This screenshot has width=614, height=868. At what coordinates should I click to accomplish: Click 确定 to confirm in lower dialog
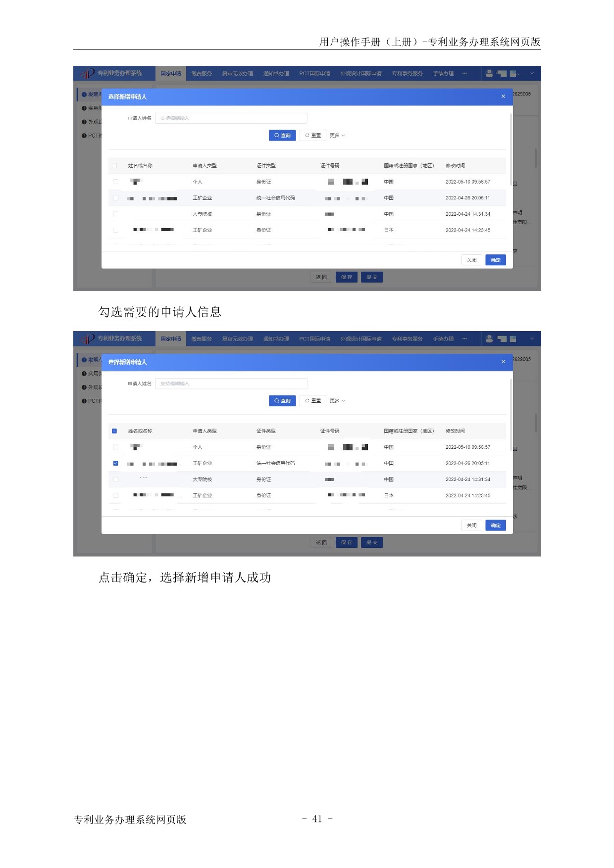coord(495,525)
